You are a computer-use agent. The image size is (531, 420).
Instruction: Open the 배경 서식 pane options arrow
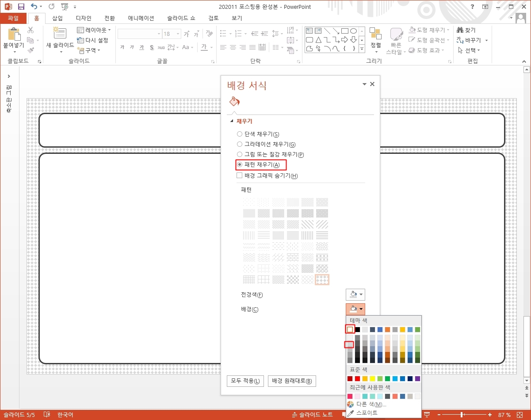(364, 84)
